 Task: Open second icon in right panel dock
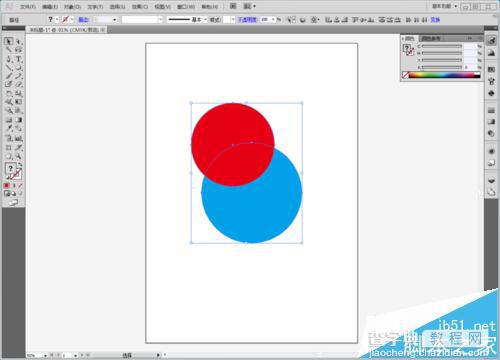(x=491, y=53)
